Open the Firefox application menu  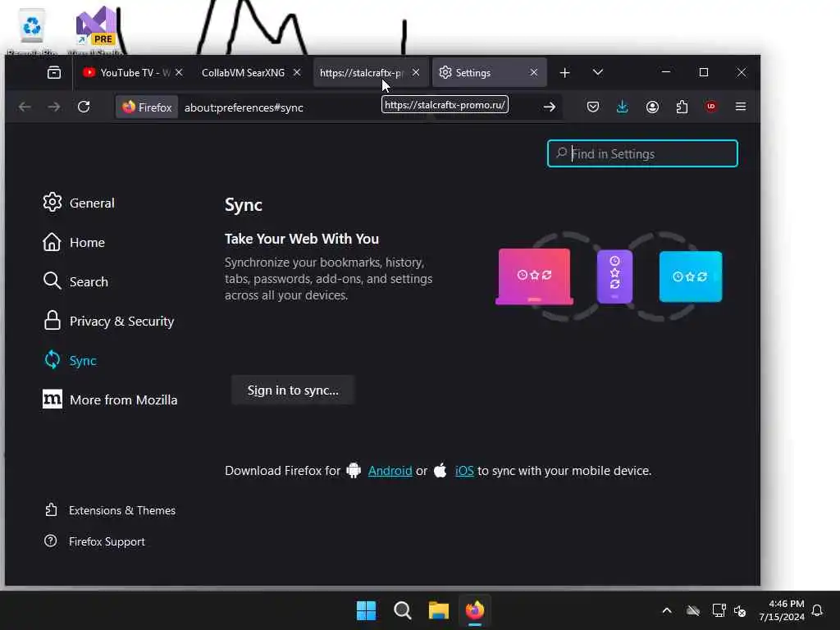(x=741, y=107)
